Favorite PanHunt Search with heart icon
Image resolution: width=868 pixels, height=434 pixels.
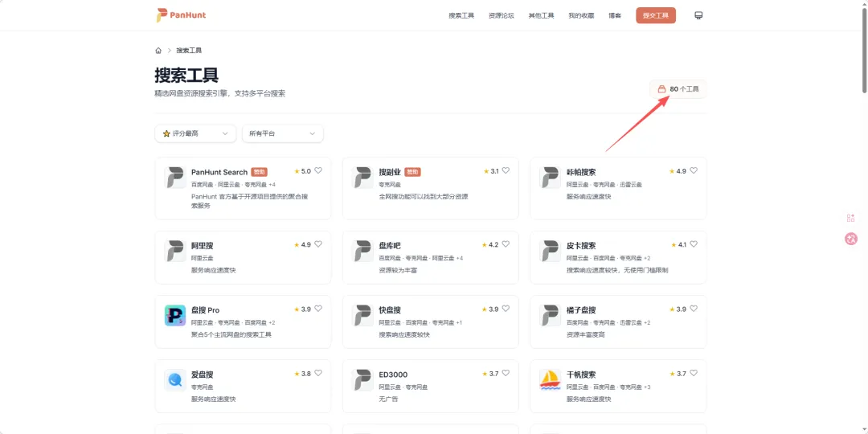coord(318,170)
